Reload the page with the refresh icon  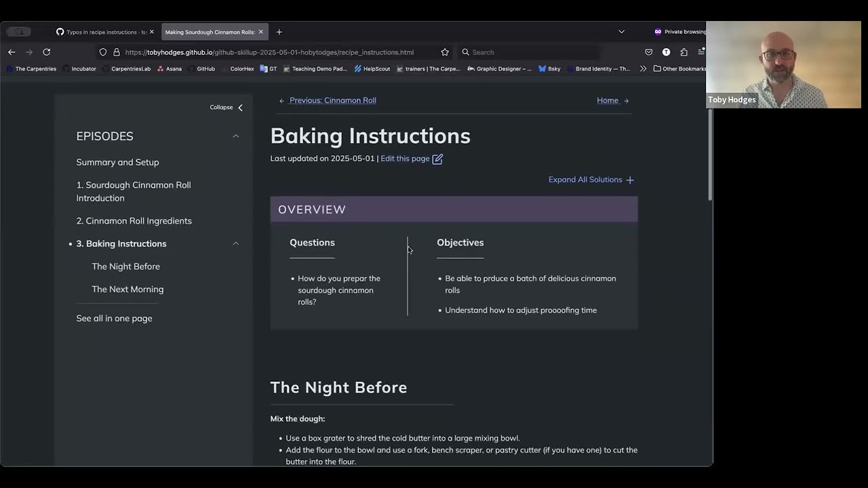click(x=47, y=52)
